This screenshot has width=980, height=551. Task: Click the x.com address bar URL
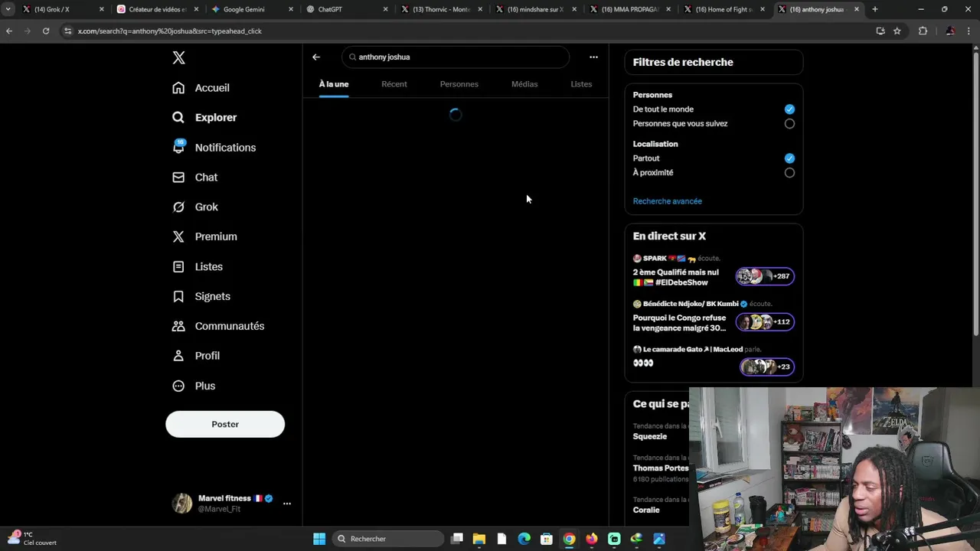[170, 31]
